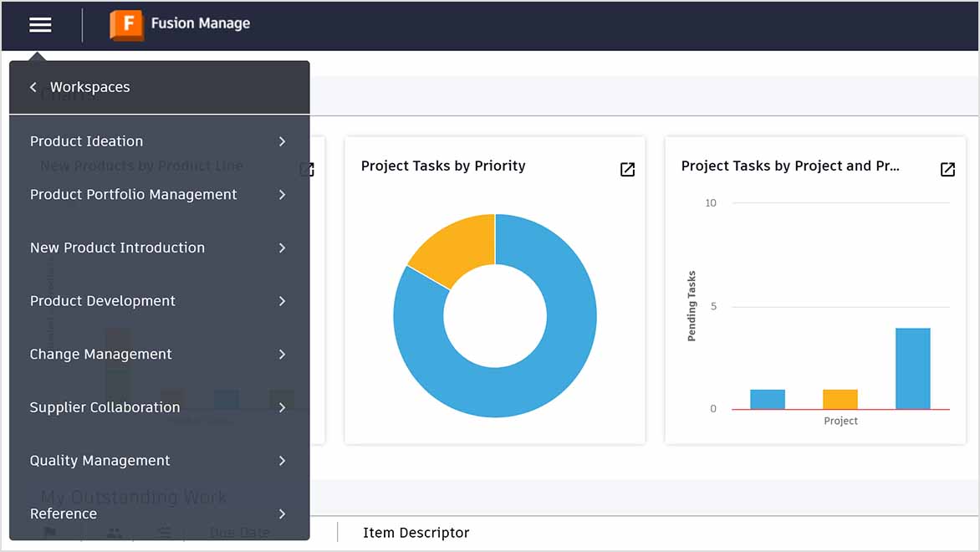Click the arrow beside Product Portfolio Management
The height and width of the screenshot is (552, 980).
[x=282, y=195]
